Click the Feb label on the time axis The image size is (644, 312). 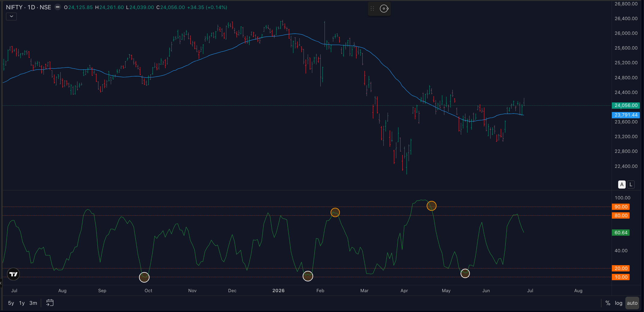tap(320, 291)
